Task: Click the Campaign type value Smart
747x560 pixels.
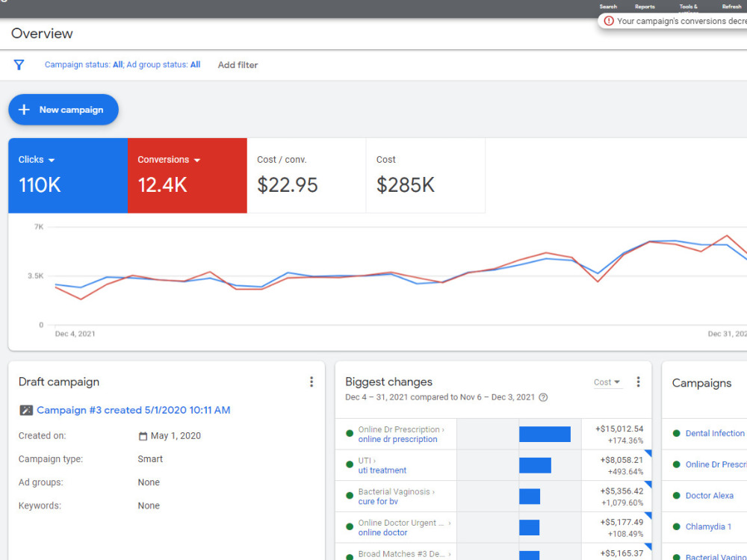Action: (150, 459)
